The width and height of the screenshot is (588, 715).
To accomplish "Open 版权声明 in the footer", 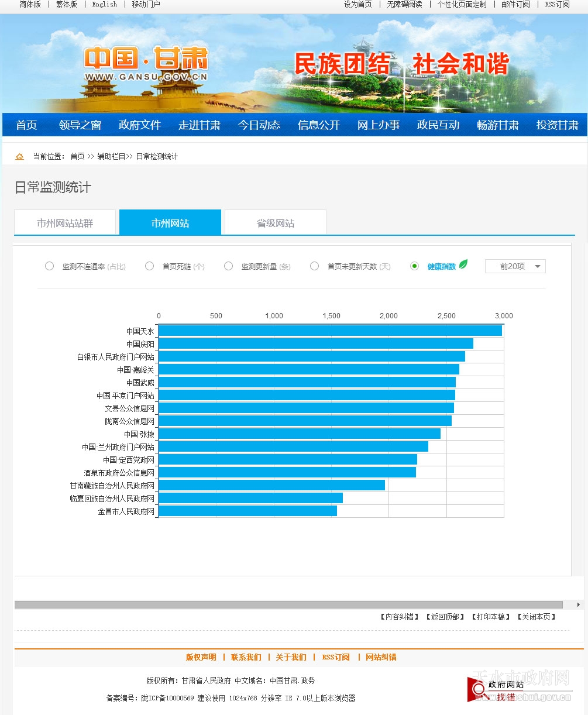I will 201,658.
